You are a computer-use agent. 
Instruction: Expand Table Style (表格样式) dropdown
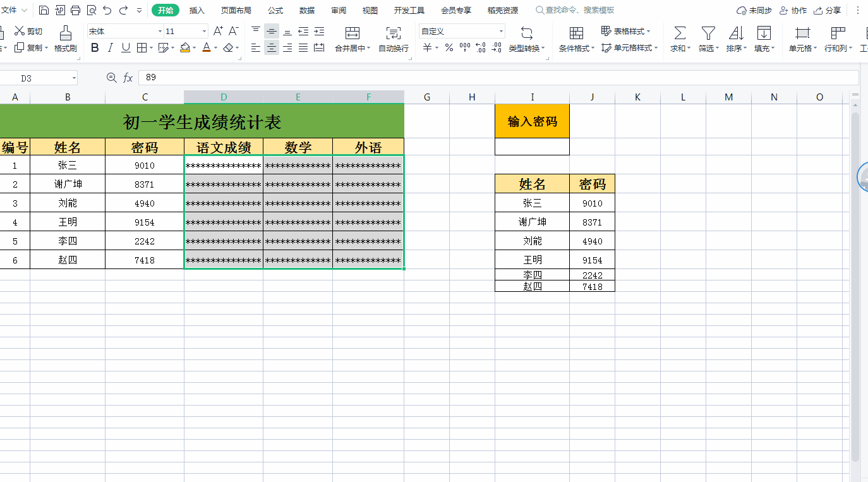point(648,31)
